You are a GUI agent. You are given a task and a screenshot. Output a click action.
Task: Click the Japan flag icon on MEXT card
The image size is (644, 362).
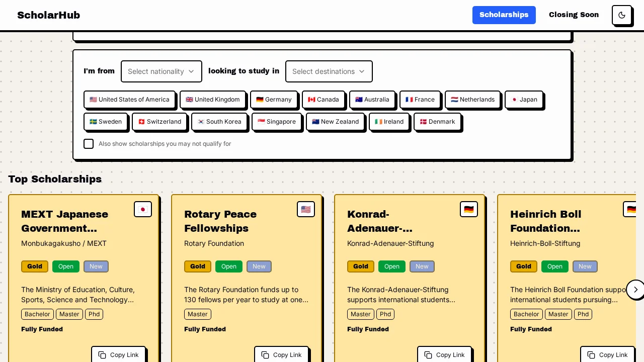pyautogui.click(x=143, y=209)
